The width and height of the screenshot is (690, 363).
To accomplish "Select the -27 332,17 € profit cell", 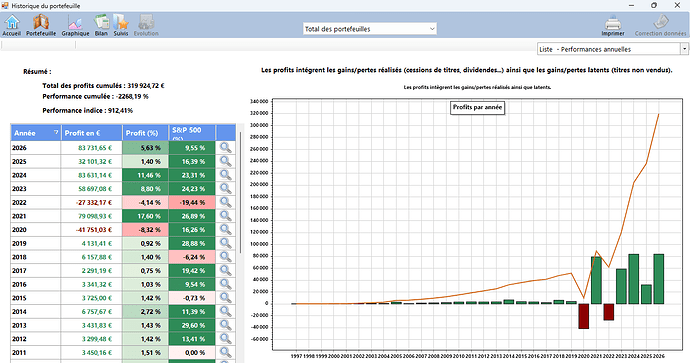I will pos(92,202).
